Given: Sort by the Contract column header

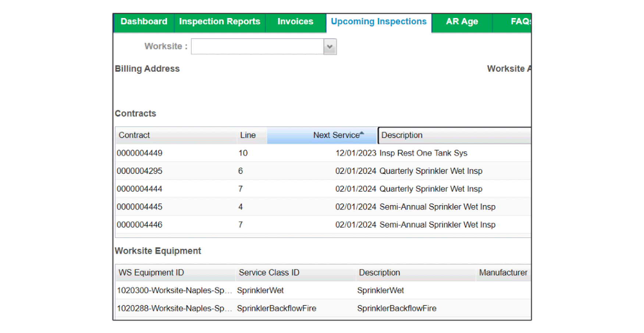Looking at the screenshot, I should pos(135,135).
